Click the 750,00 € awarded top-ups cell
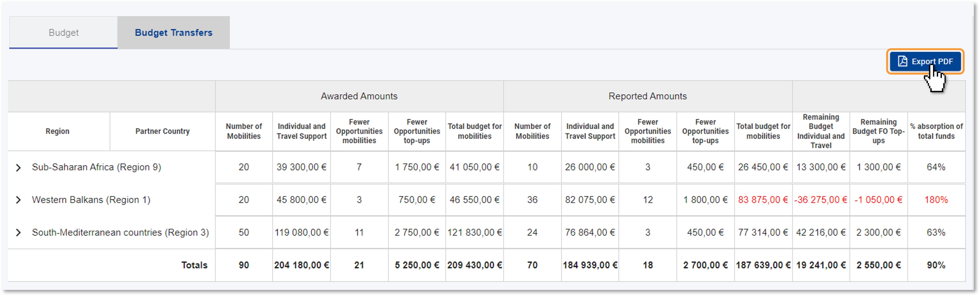The image size is (980, 296). point(417,200)
